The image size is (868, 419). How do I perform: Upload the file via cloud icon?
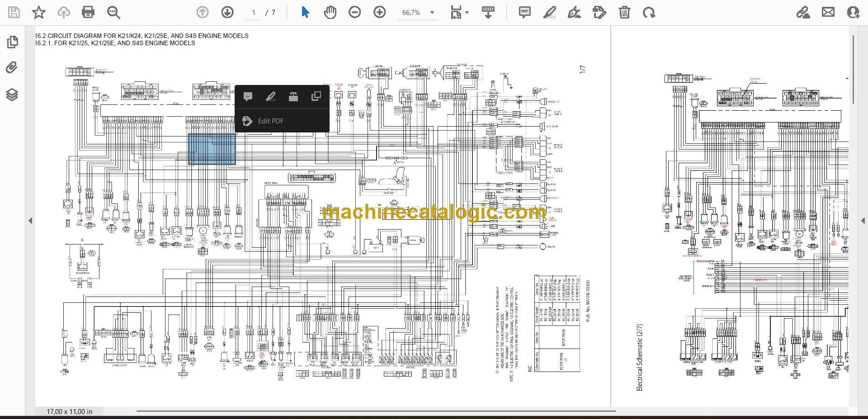click(64, 12)
